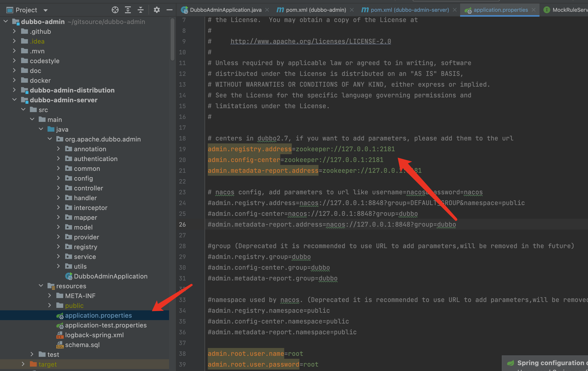Select the utils package
This screenshot has height=371, width=588.
pos(80,266)
